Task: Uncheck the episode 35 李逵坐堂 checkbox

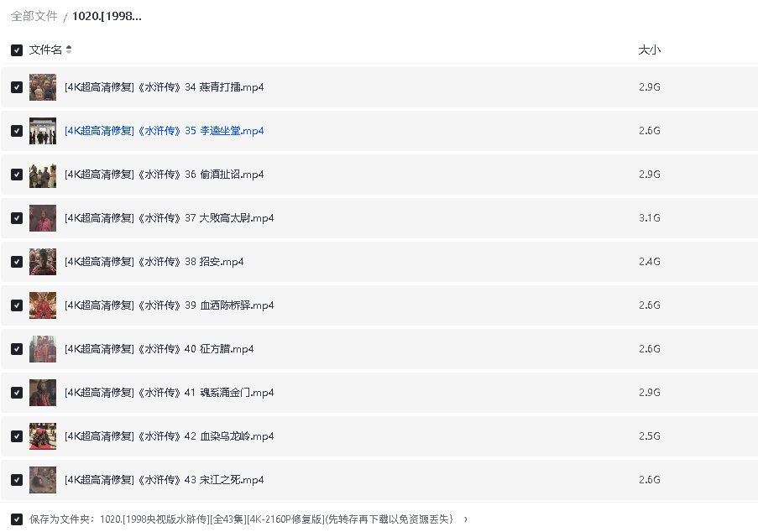Action: pyautogui.click(x=17, y=131)
